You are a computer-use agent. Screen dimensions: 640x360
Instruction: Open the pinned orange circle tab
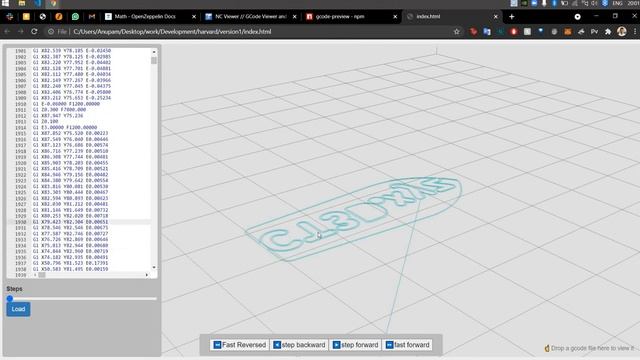59,17
